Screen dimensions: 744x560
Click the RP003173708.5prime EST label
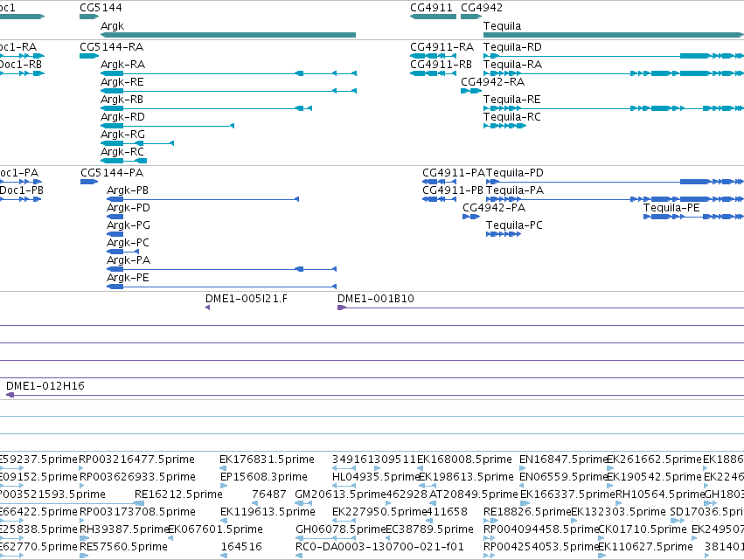(x=137, y=512)
